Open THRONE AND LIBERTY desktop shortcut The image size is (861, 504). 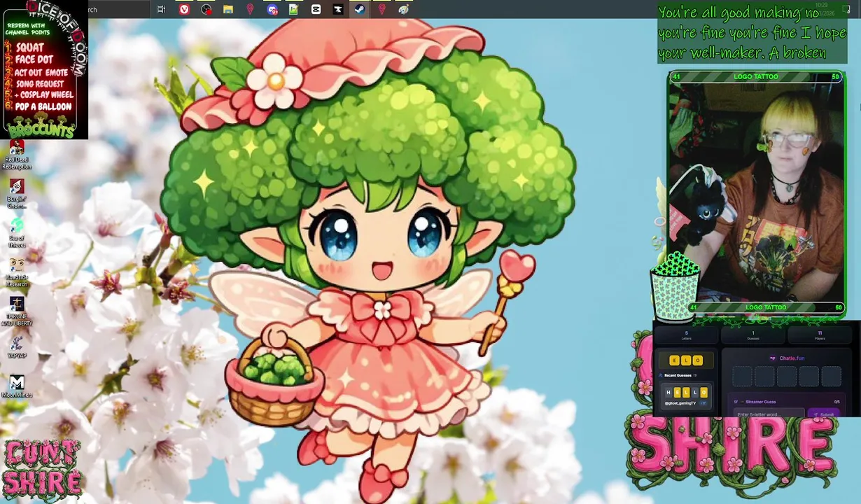coord(17,311)
